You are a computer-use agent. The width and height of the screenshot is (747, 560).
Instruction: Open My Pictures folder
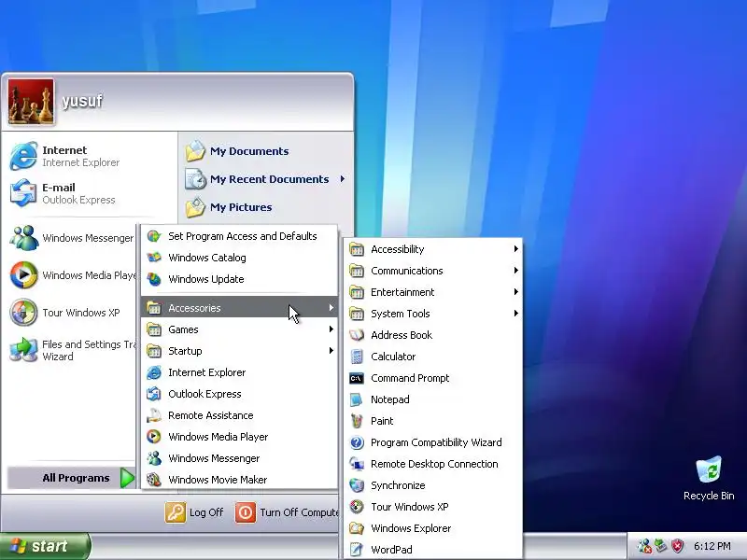[267, 207]
